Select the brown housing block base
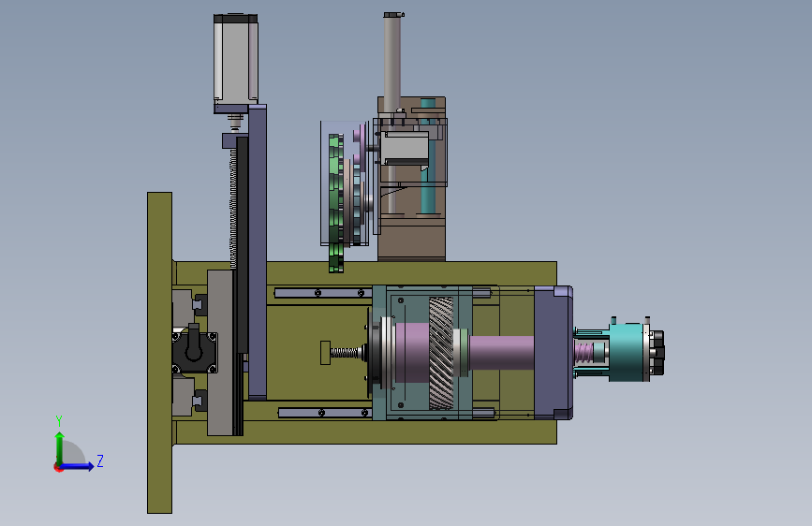The height and width of the screenshot is (526, 812). coord(412,241)
